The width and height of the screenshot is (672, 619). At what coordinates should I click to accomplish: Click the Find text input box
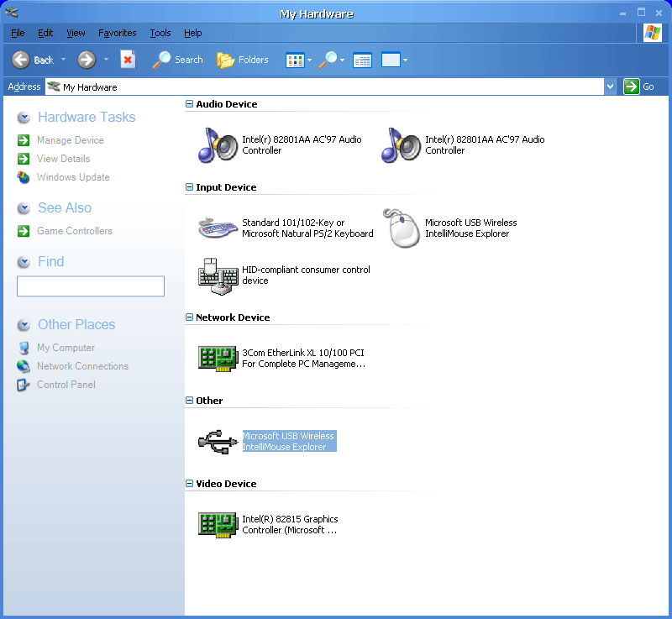point(91,286)
